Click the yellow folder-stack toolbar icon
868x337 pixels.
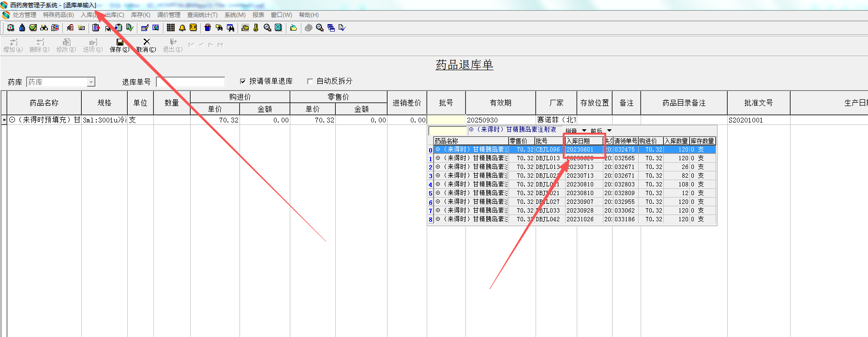(245, 28)
